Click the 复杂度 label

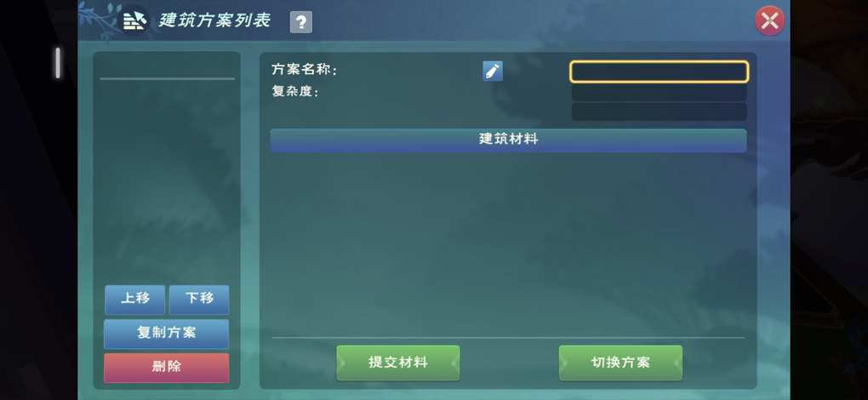(295, 91)
